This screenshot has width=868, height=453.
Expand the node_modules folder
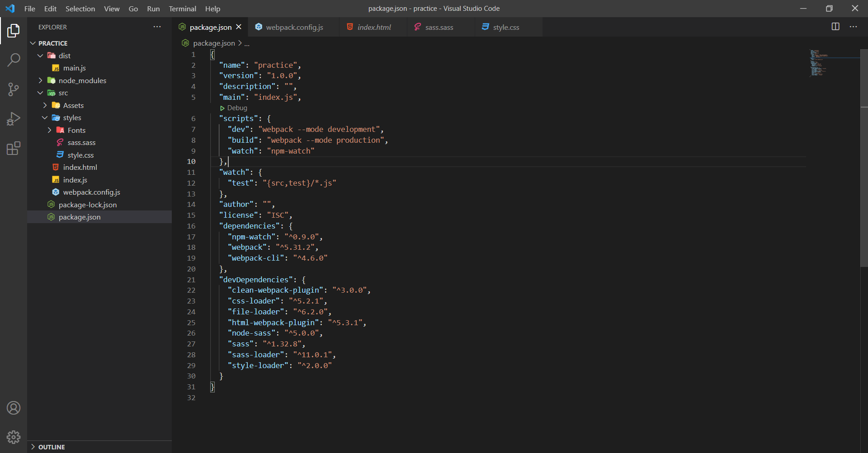pyautogui.click(x=40, y=80)
